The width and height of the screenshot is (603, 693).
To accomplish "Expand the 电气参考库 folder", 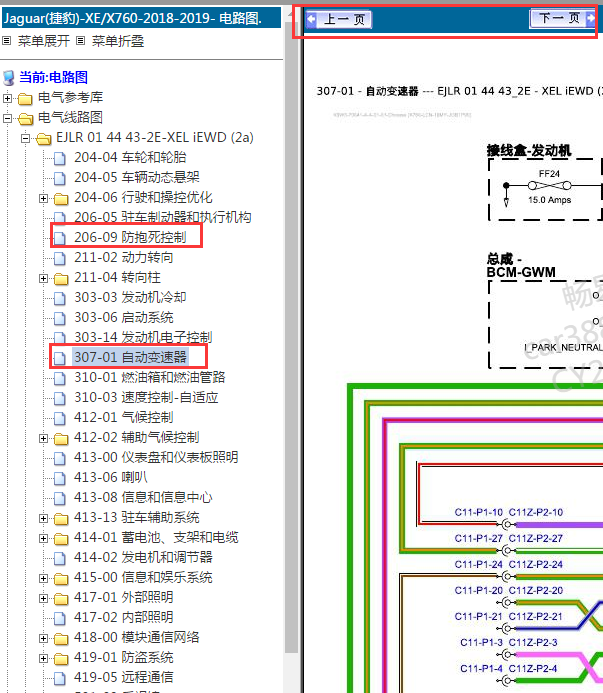I will (x=7, y=98).
